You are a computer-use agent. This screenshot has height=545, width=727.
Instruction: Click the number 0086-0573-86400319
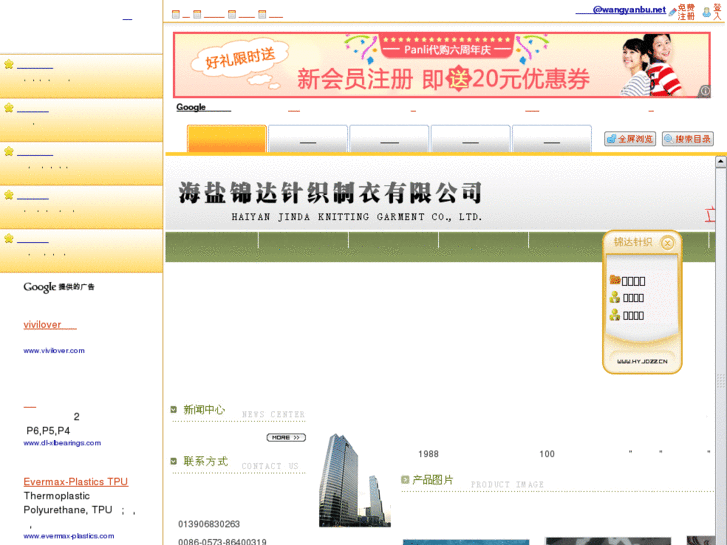coord(222,542)
